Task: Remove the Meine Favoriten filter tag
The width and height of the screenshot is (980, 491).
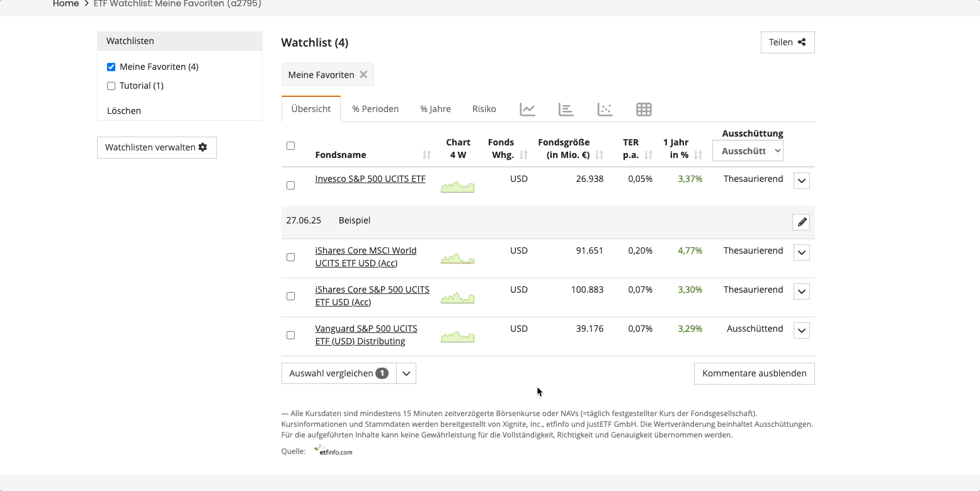Action: (363, 74)
